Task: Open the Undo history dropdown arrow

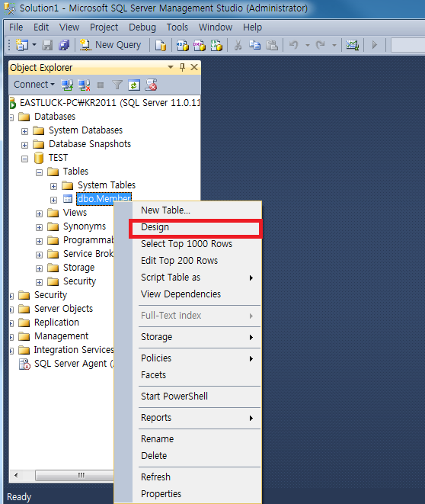Action: tap(307, 45)
